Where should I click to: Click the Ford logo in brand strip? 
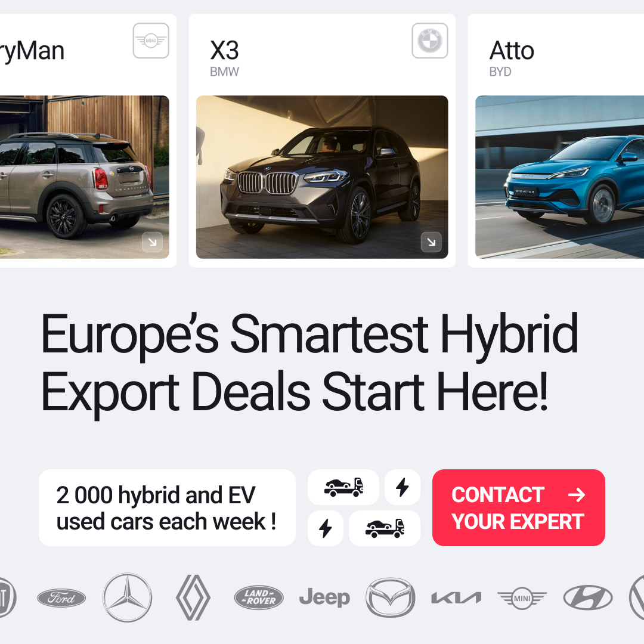[61, 597]
